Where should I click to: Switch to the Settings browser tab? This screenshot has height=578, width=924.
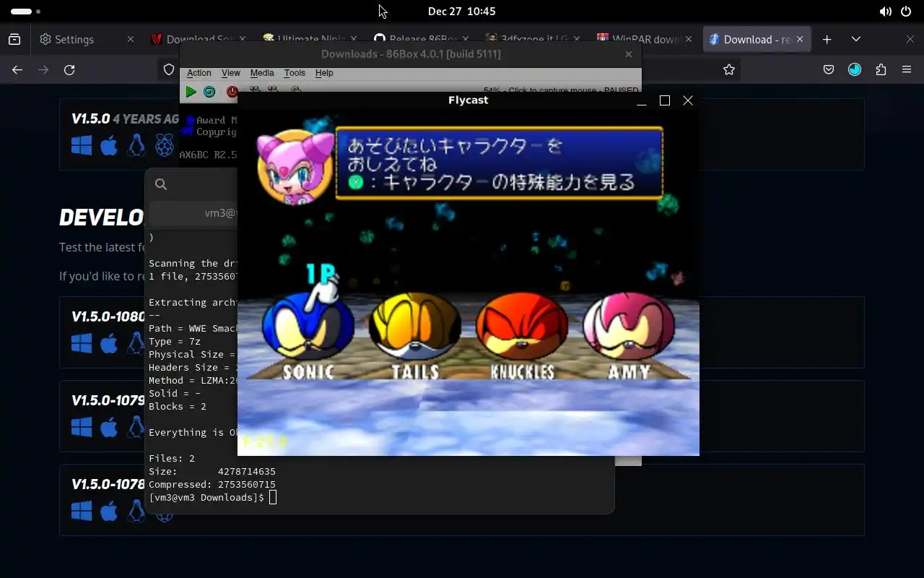(87, 39)
